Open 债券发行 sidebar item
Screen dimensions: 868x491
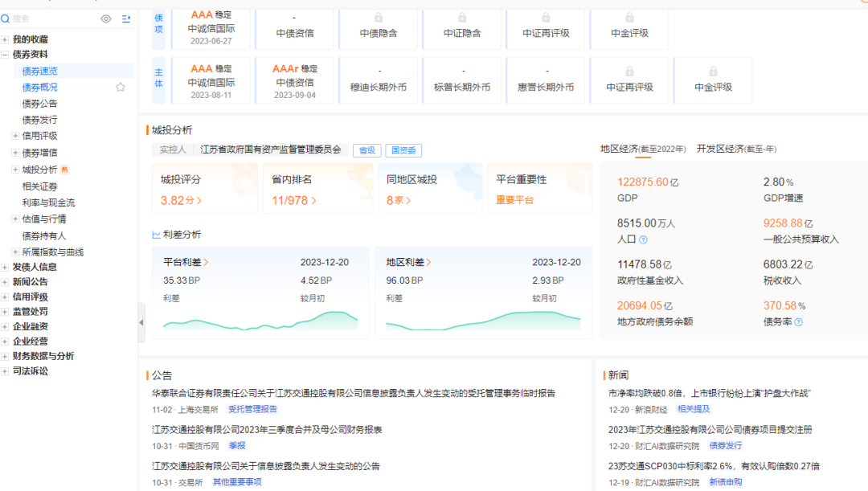tap(40, 120)
